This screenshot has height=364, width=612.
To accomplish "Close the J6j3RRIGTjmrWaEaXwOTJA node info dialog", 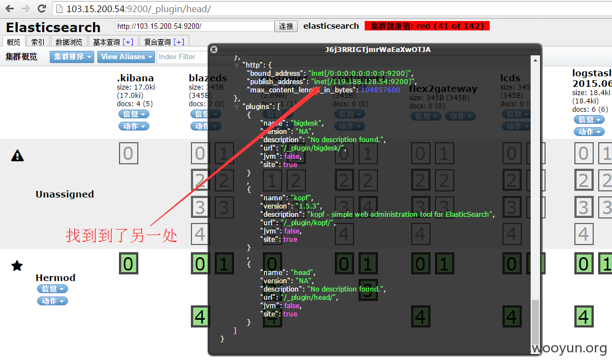I will [x=214, y=50].
